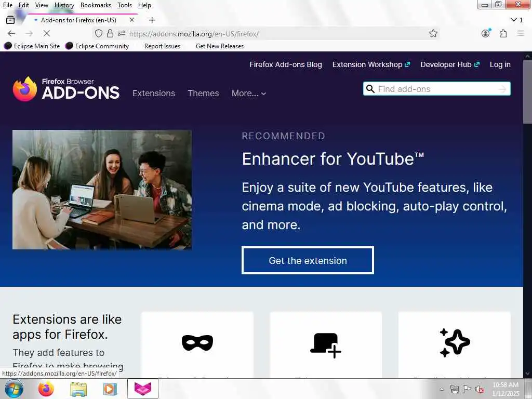Image resolution: width=532 pixels, height=399 pixels.
Task: Bookmark this page with the star icon
Action: click(433, 33)
